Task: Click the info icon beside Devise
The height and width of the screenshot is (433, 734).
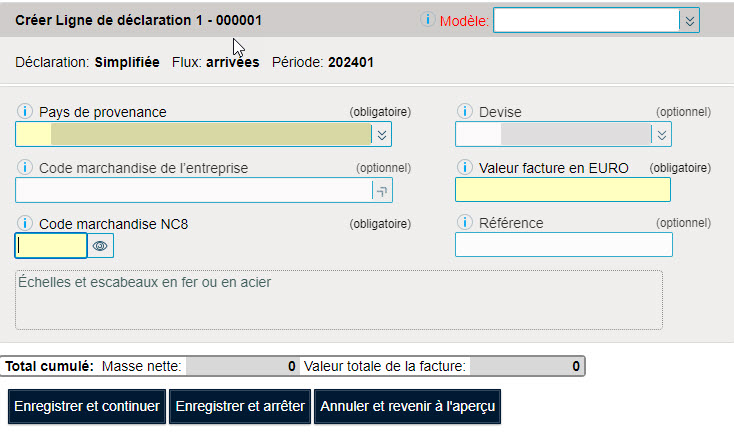Action: point(464,111)
